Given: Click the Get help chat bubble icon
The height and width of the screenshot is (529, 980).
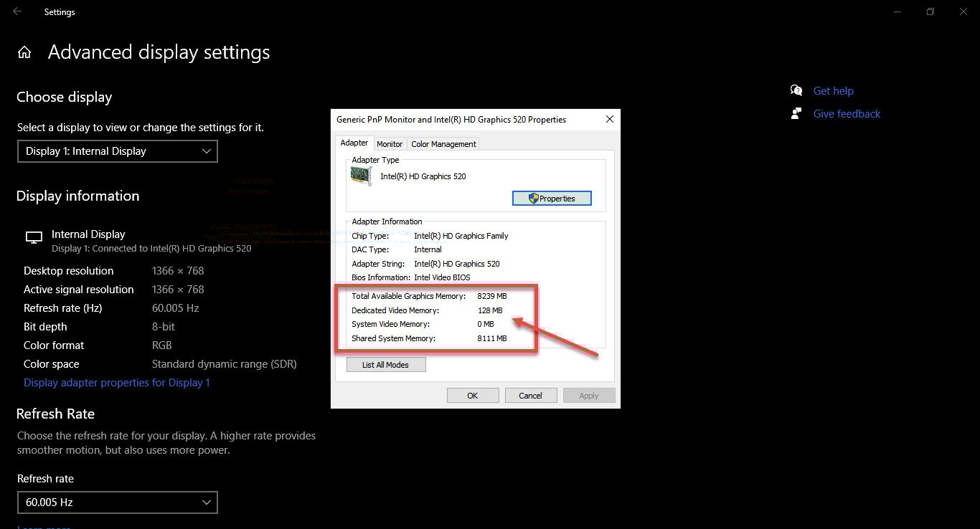Looking at the screenshot, I should click(x=796, y=90).
